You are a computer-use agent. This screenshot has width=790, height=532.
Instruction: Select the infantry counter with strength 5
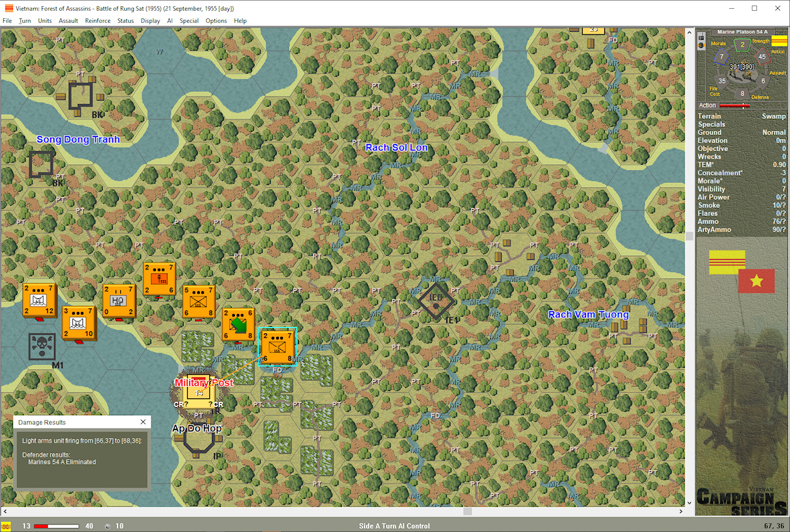point(199,302)
